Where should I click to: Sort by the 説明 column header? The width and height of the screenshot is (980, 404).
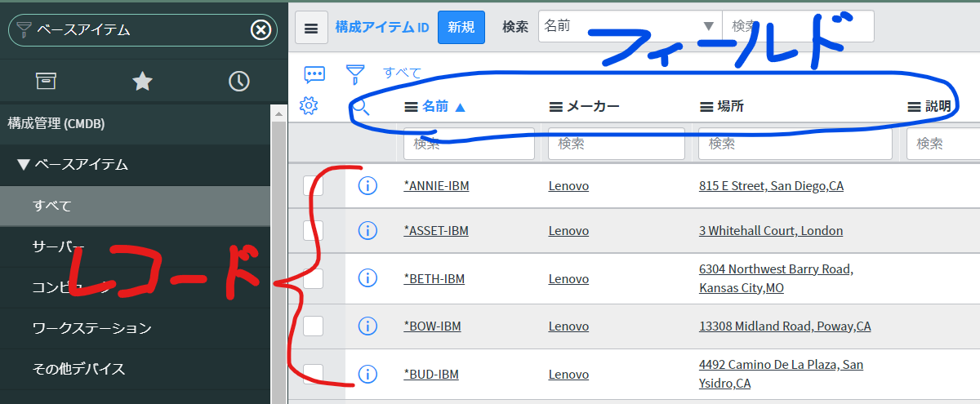pyautogui.click(x=938, y=106)
